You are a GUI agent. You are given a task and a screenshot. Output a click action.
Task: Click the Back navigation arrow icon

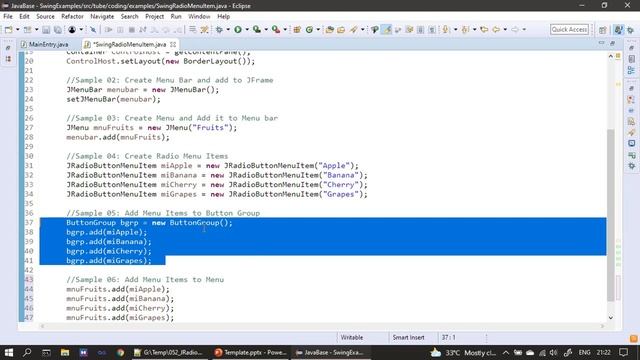[x=496, y=30]
